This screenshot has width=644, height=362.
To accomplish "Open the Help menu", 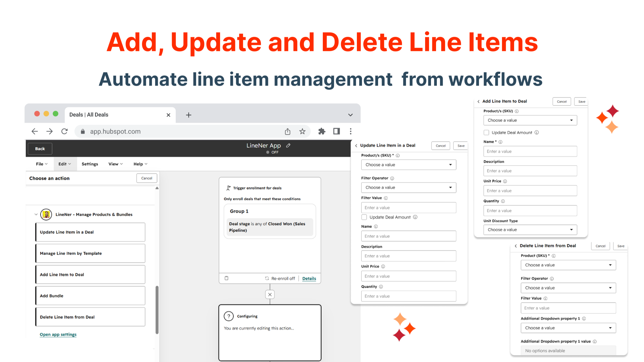I will [x=140, y=164].
